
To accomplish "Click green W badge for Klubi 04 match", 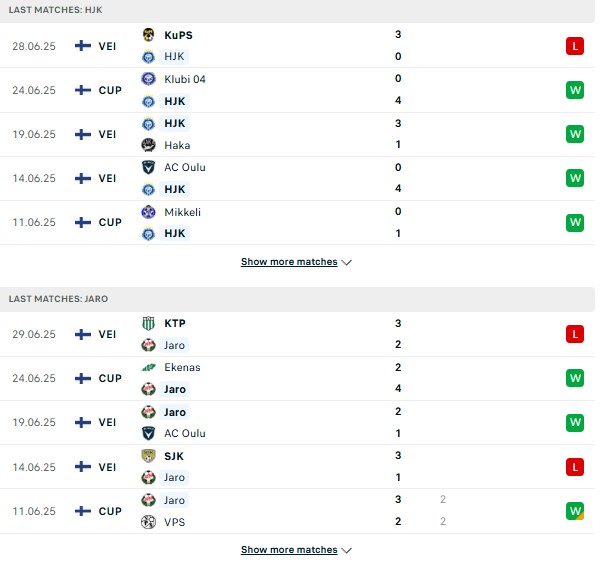I will click(x=575, y=90).
